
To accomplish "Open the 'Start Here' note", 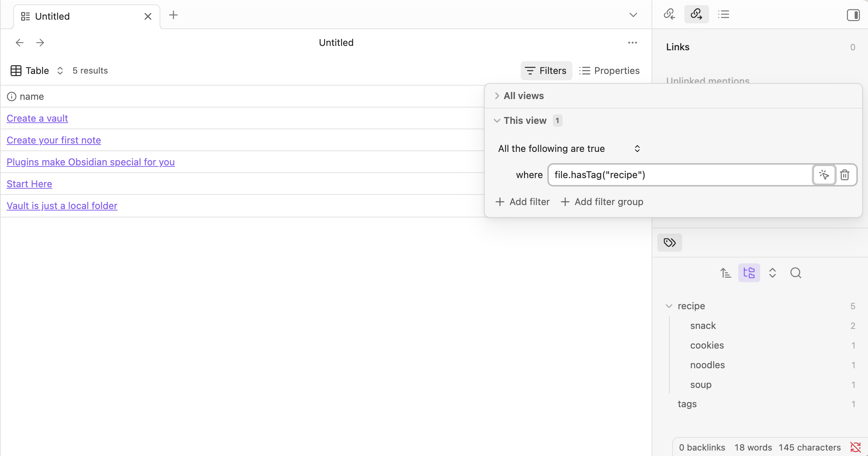I will (29, 184).
